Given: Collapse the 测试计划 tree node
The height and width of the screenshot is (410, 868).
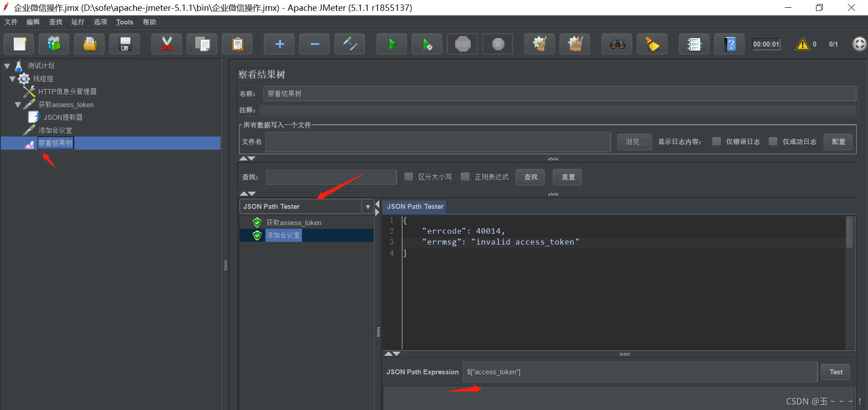Looking at the screenshot, I should (7, 66).
